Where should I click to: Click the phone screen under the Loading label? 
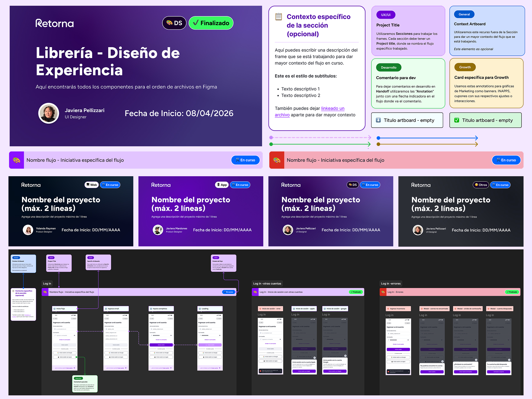pos(210,342)
